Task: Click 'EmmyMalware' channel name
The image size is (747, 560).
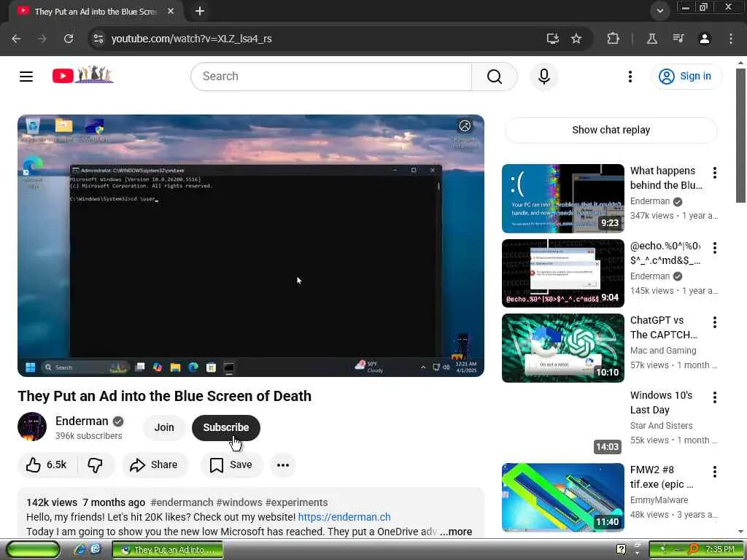Action: 659,500
